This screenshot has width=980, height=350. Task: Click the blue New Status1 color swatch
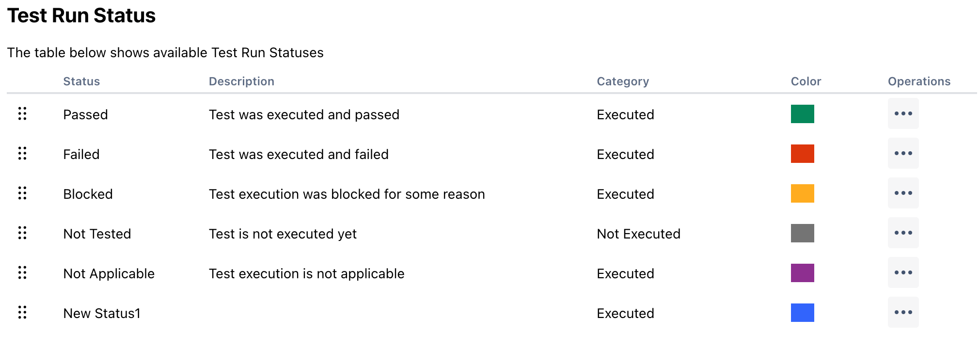[x=802, y=313]
